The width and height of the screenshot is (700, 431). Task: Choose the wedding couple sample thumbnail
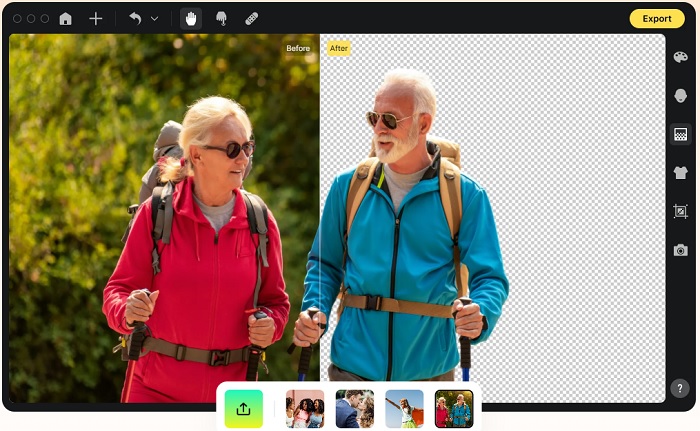[354, 409]
